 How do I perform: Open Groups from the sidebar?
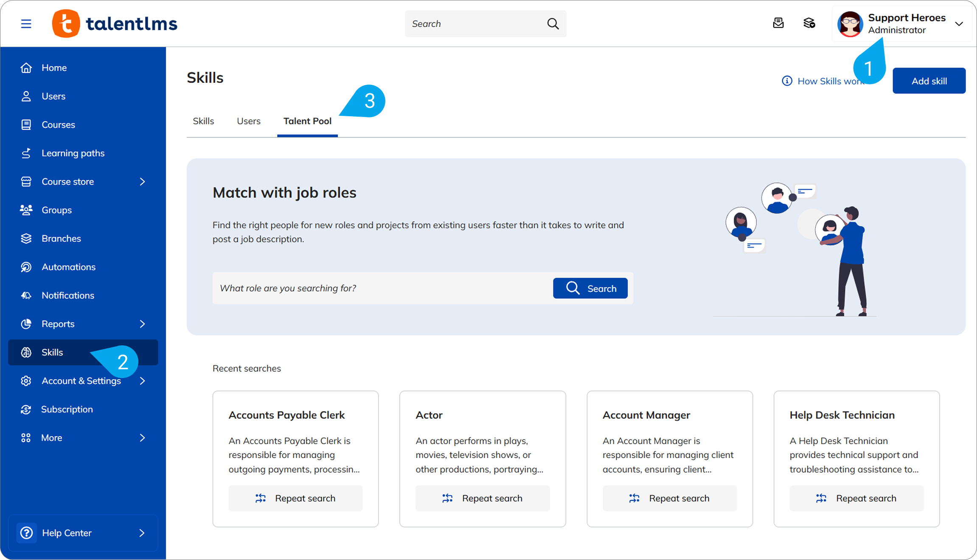pyautogui.click(x=56, y=210)
